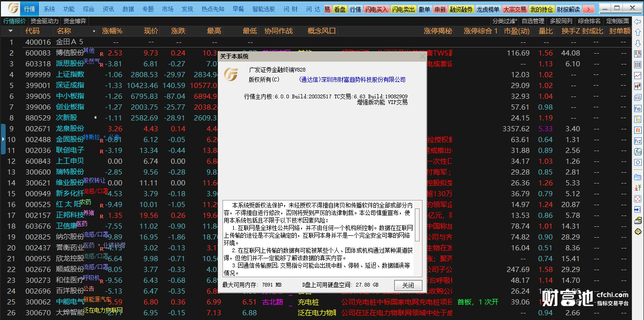Click the down arrow icon in right sidebar

point(638,43)
